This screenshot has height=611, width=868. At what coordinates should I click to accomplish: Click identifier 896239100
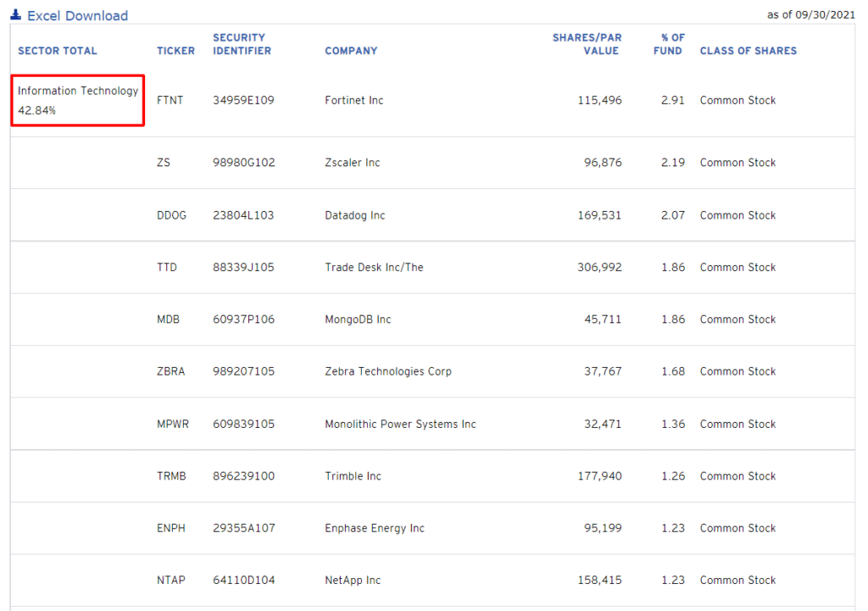[243, 476]
